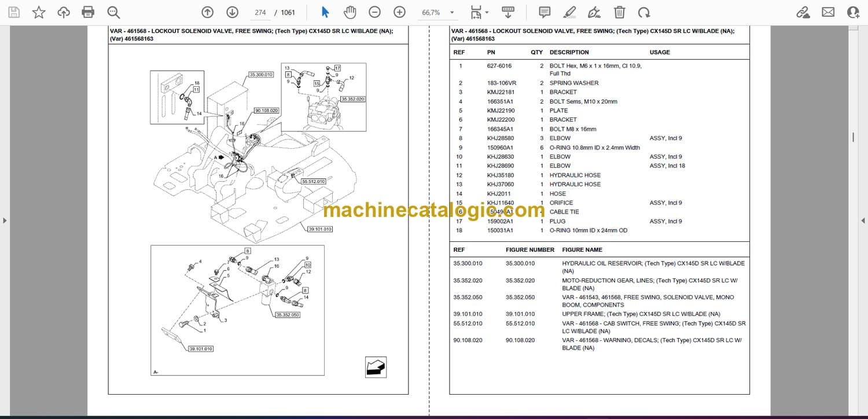Switch to the hand pan tool
The width and height of the screenshot is (868, 419).
(x=350, y=12)
